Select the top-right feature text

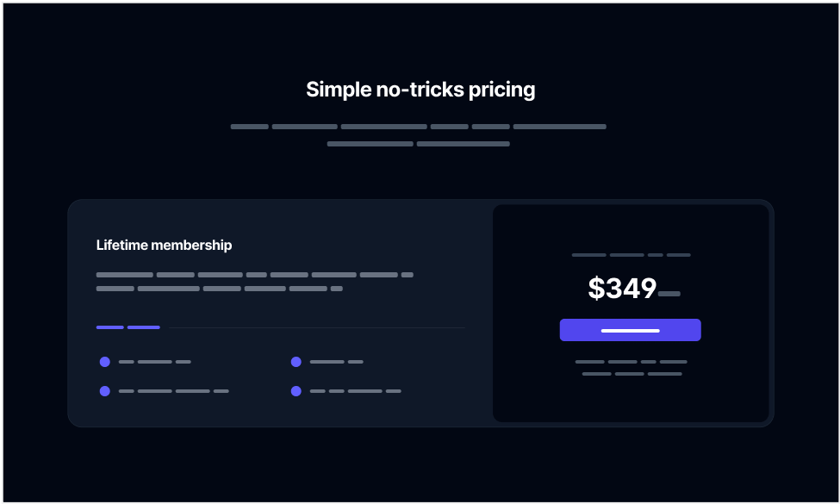pos(336,362)
